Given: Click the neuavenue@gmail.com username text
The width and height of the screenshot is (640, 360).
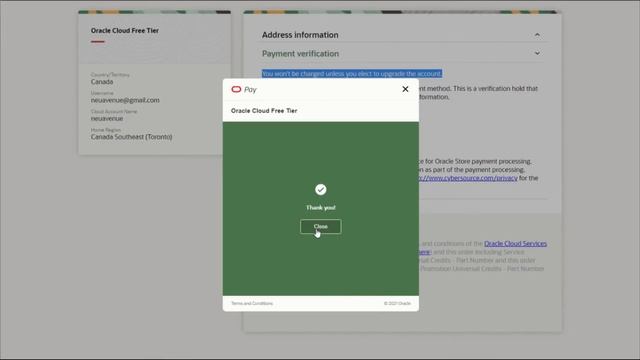Looking at the screenshot, I should pos(125,100).
